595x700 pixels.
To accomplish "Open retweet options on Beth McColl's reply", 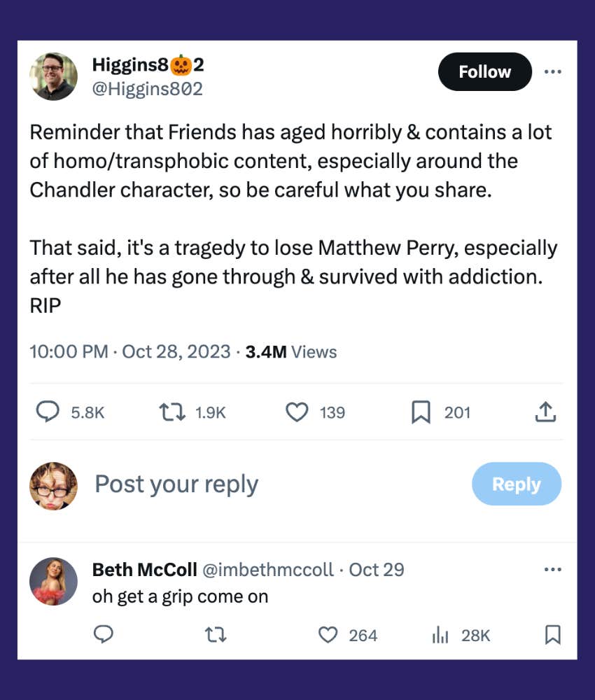I will pos(214,635).
